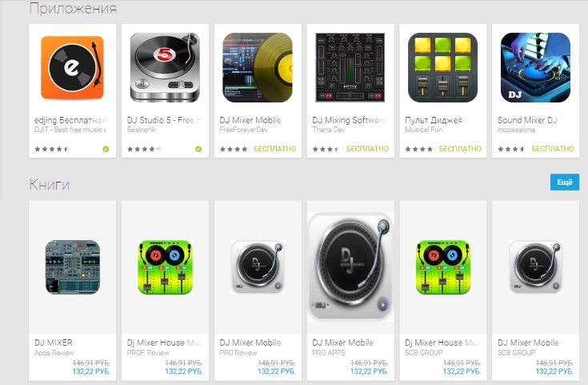This screenshot has width=588, height=385.
Task: Select the large PRO APPS turntable cover
Action: 350,267
